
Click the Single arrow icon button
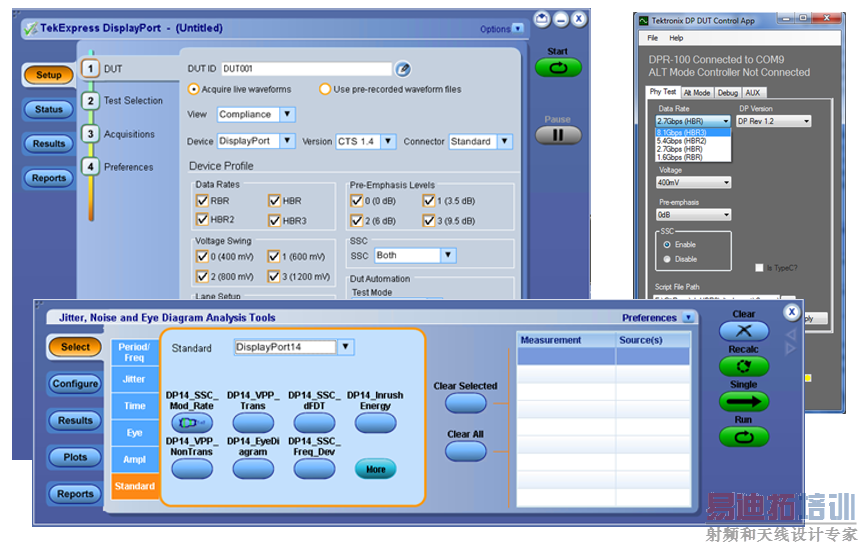pyautogui.click(x=744, y=401)
